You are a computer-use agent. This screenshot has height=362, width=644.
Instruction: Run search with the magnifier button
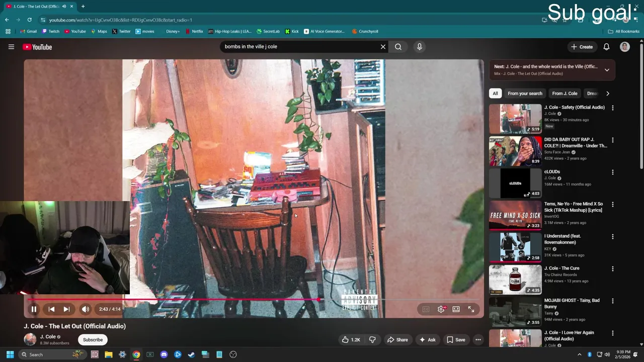point(398,47)
